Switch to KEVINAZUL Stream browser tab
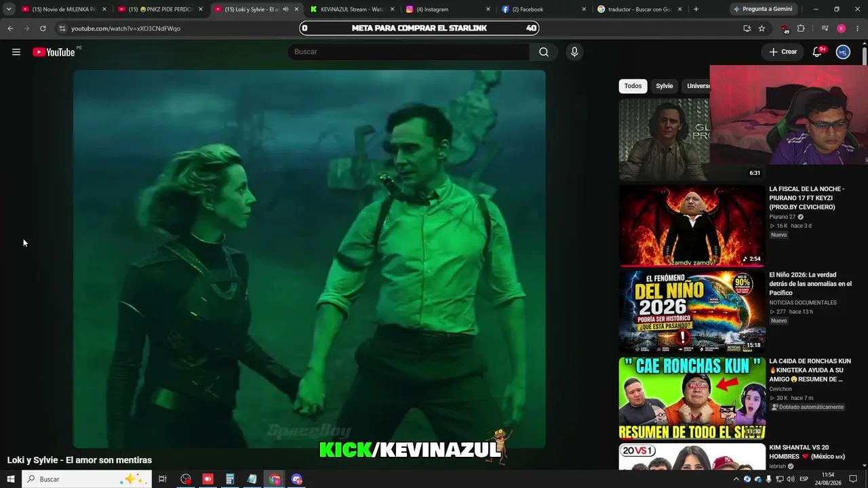This screenshot has width=868, height=488. (353, 9)
